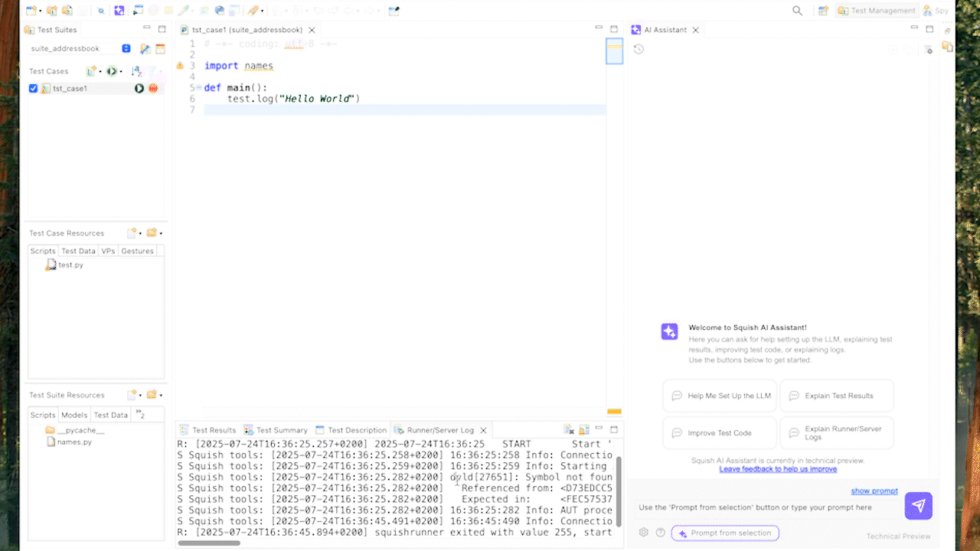Click the record snippet icon beside Test Cases
This screenshot has height=551, width=980.
coord(89,70)
